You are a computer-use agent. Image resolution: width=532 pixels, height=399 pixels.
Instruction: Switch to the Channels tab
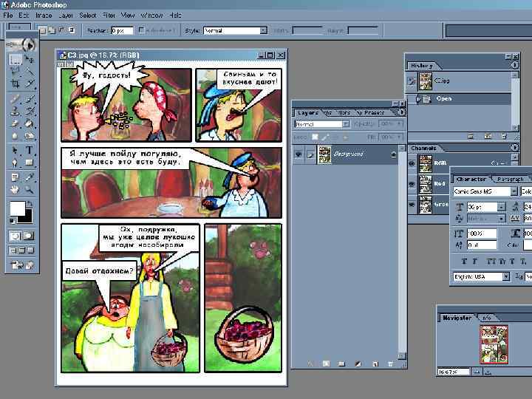point(423,149)
